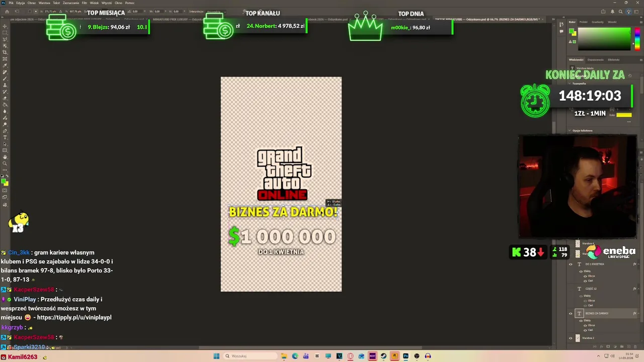Collapse effects of CZĘŚĆ 12 layer
Screen dimensions: 644x362
click(x=638, y=289)
